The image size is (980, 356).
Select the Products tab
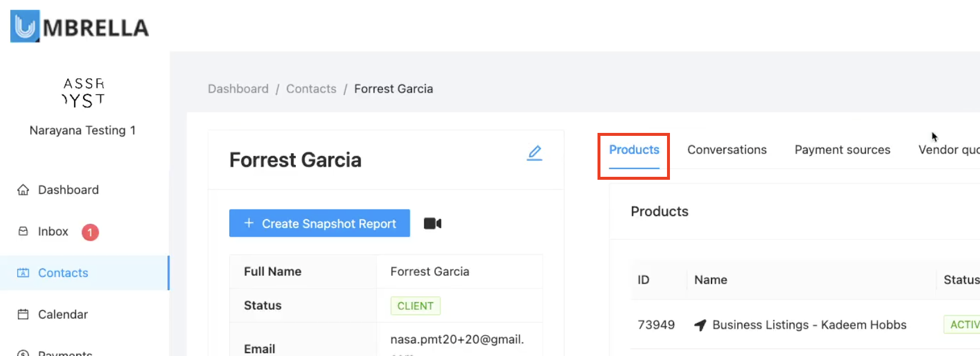[634, 150]
